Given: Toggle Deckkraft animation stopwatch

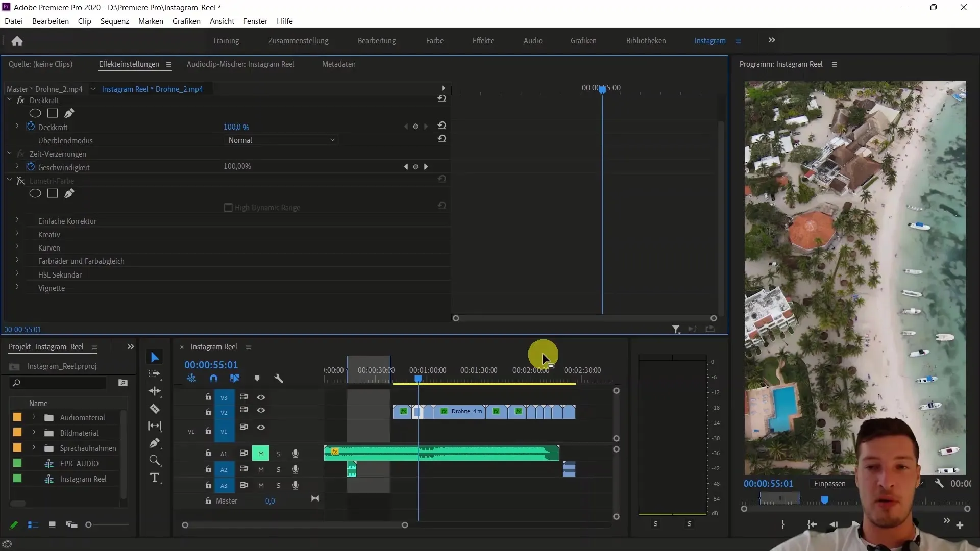Looking at the screenshot, I should 31,127.
